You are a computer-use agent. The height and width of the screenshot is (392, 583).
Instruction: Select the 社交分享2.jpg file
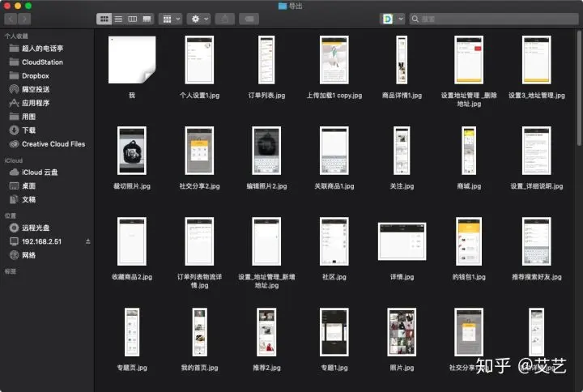coord(199,151)
